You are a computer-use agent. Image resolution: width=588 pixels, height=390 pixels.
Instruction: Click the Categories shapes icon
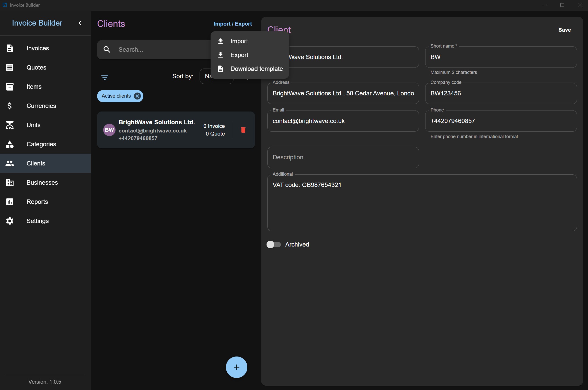(10, 144)
